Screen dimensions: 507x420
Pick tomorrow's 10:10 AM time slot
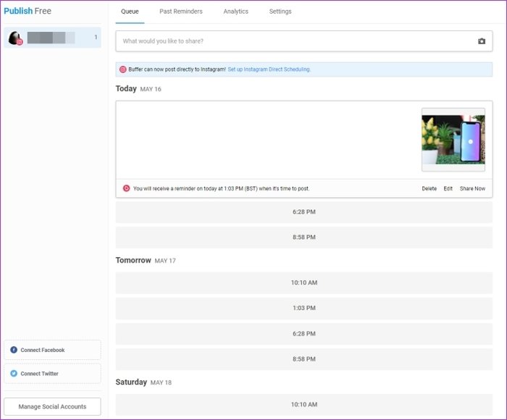coord(303,282)
